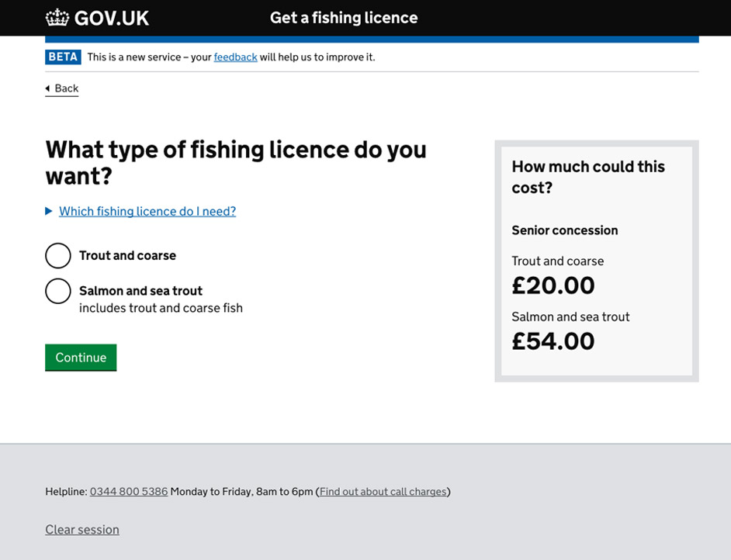The height and width of the screenshot is (560, 731).
Task: Open Find out about call charges
Action: 383,491
